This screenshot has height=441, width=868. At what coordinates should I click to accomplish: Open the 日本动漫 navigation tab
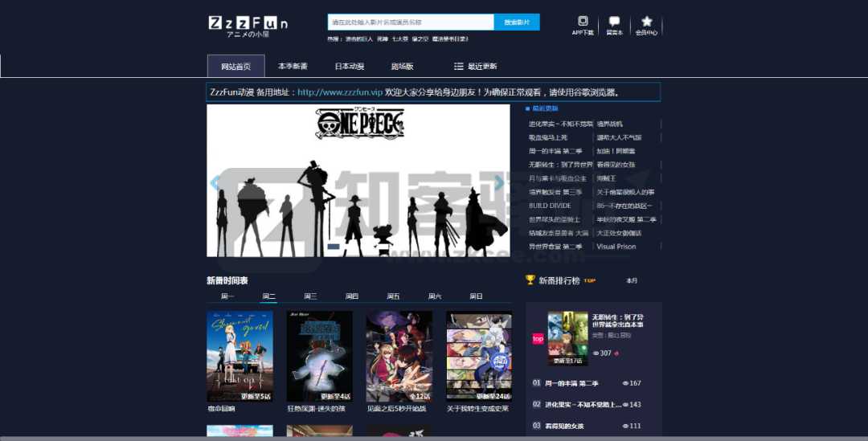350,67
